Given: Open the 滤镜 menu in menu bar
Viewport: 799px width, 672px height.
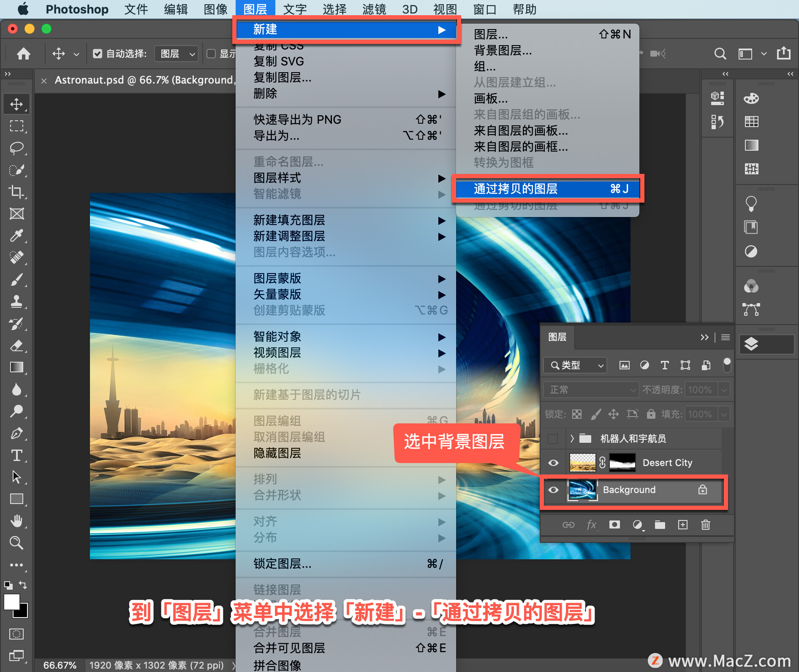Looking at the screenshot, I should [374, 9].
